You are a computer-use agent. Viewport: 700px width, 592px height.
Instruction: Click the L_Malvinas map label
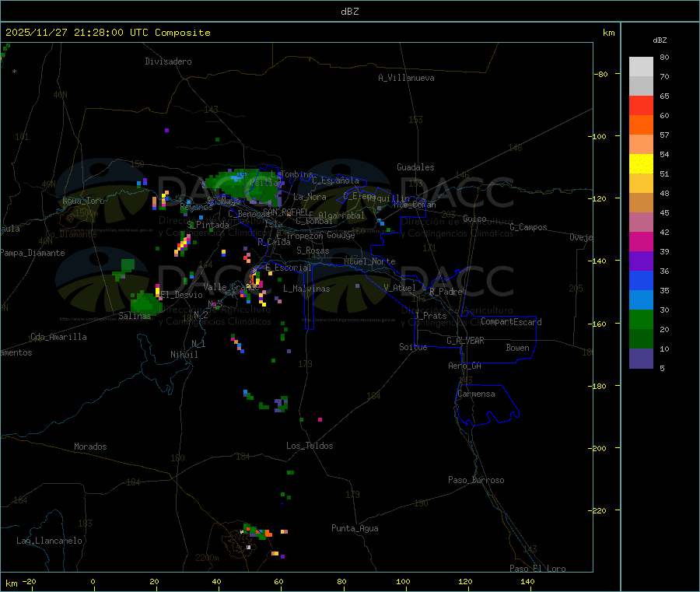click(x=306, y=289)
